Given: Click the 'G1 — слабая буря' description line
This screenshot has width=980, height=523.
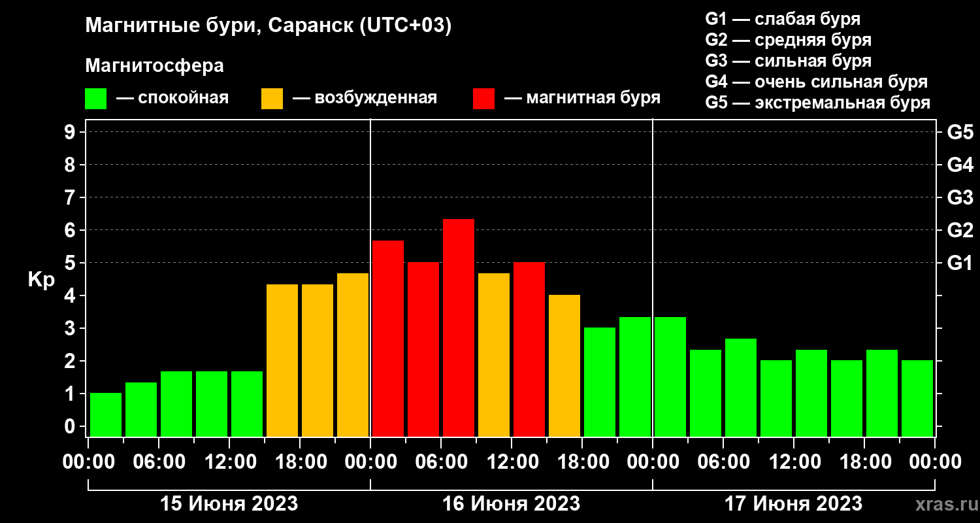Looking at the screenshot, I should [x=783, y=19].
